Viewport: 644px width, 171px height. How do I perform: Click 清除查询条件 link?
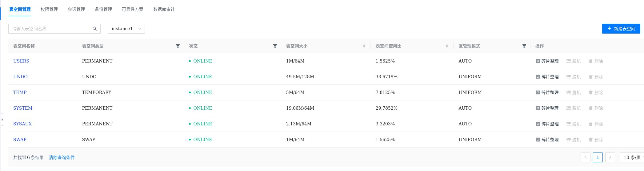(62, 157)
